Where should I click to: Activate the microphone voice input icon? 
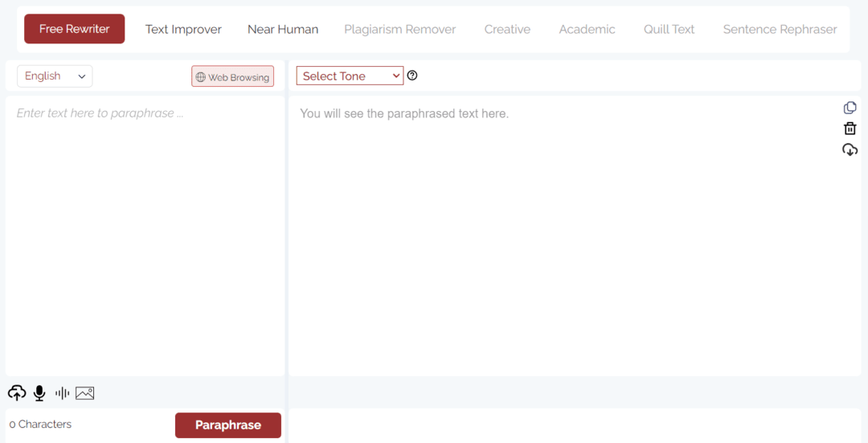click(x=39, y=393)
